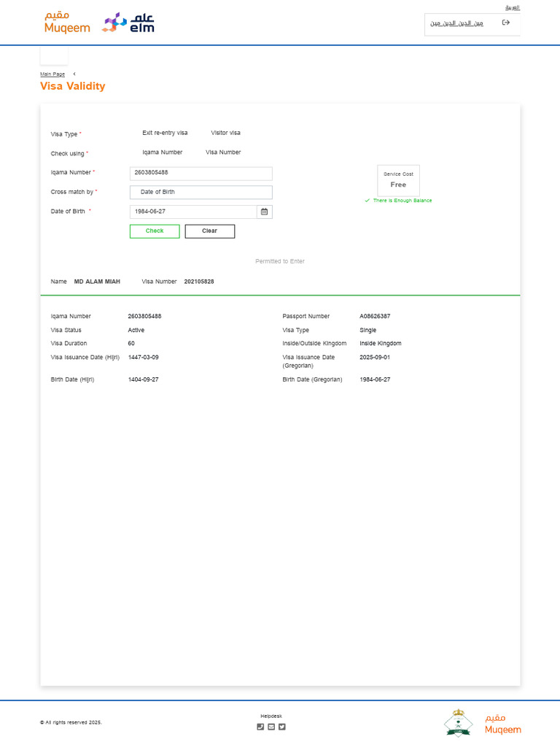Choose Iqama Number check method
This screenshot has width=560, height=747.
(163, 152)
